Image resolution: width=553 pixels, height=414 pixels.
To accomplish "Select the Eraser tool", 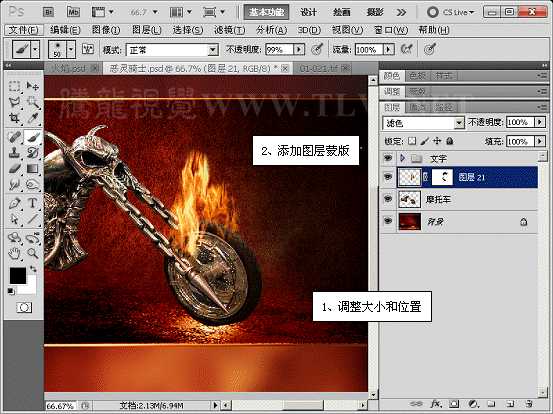I will tap(14, 169).
